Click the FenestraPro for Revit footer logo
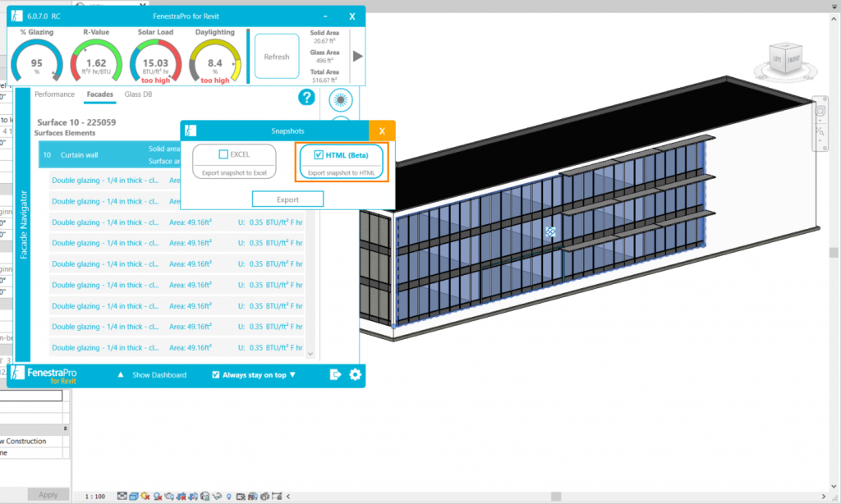 (45, 375)
